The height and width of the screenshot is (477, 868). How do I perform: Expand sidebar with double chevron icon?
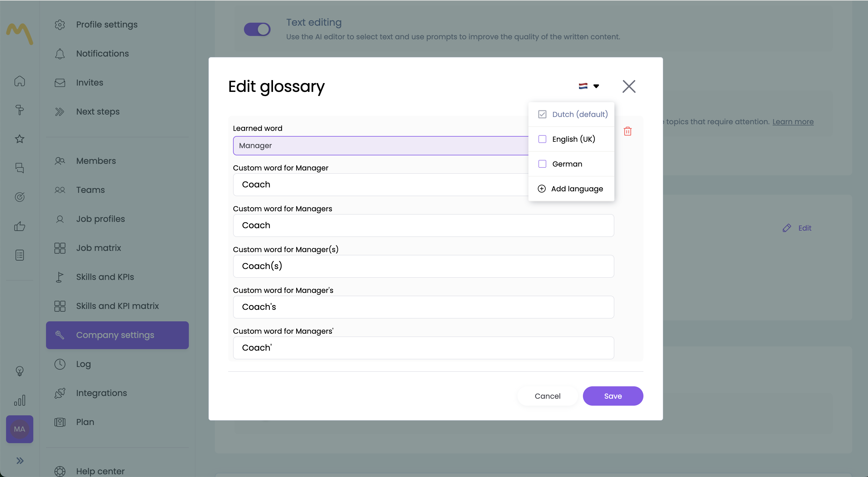[x=20, y=460]
